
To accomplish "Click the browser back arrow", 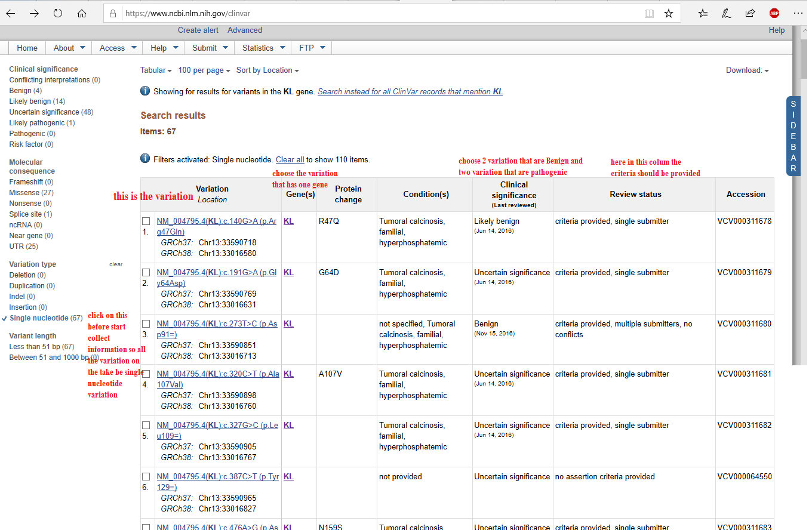I will pos(11,13).
